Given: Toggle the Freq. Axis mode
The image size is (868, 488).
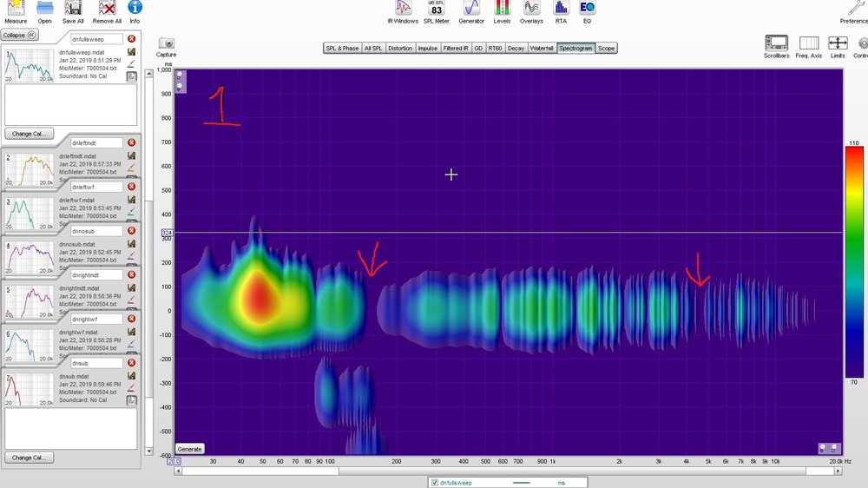Looking at the screenshot, I should [809, 47].
